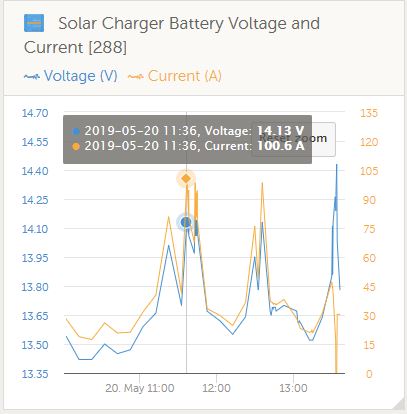Click the widget resize handle in corner

tap(398, 405)
